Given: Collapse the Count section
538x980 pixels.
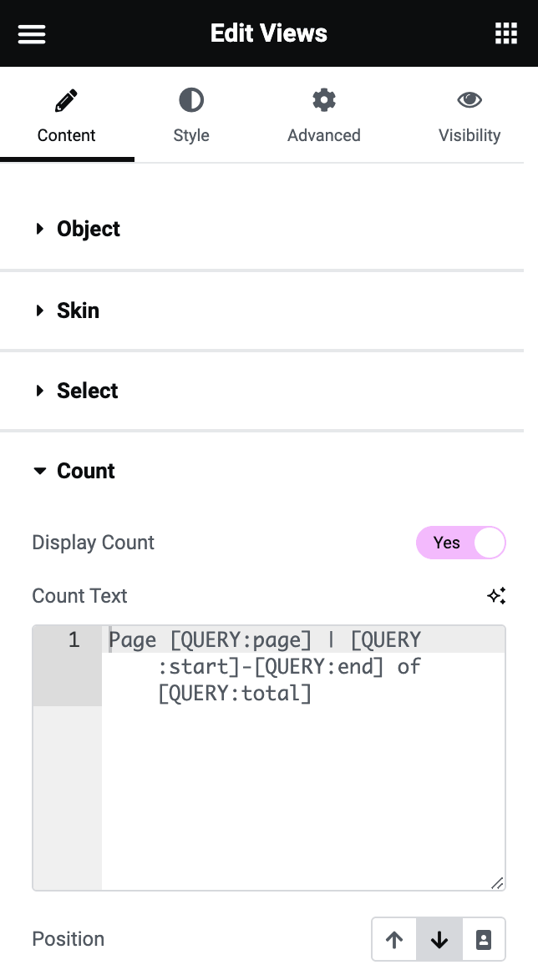Looking at the screenshot, I should coord(85,471).
